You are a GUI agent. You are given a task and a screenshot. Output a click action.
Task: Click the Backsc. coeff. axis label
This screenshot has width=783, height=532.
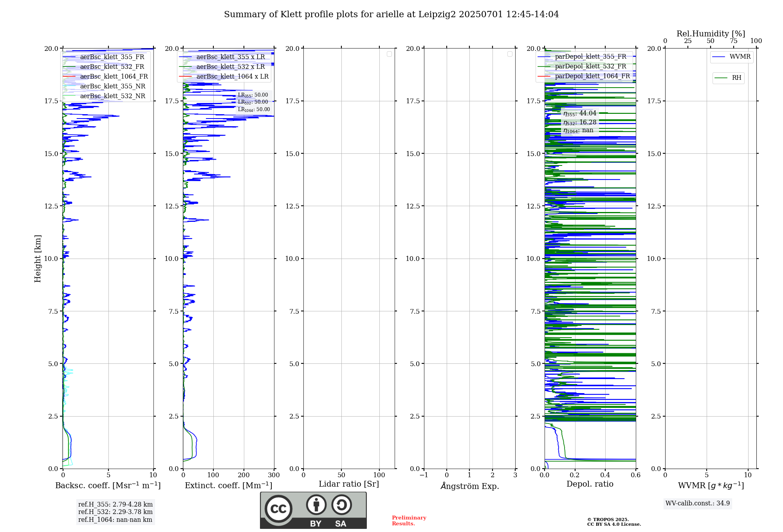click(108, 485)
